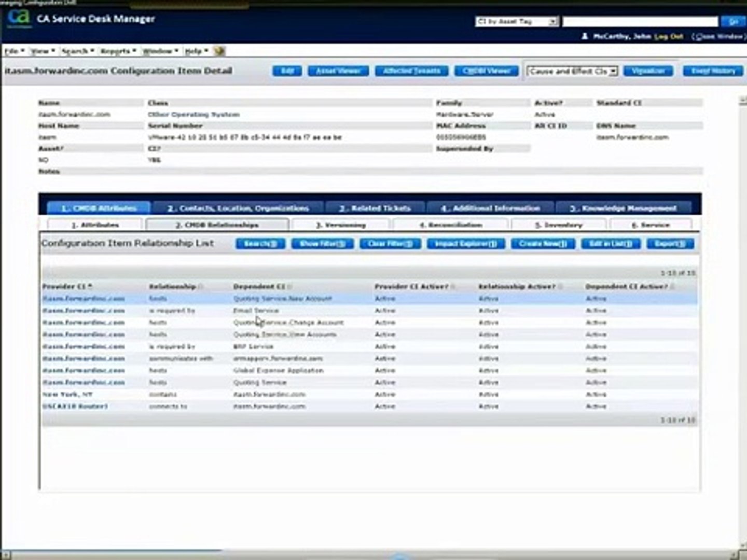Image resolution: width=747 pixels, height=560 pixels.
Task: Click the connects to relationship cell
Action: [168, 407]
